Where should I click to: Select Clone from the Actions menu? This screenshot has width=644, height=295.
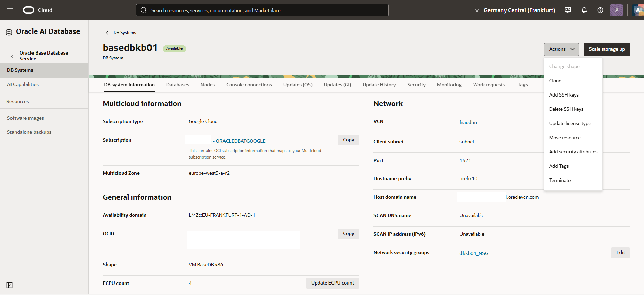pyautogui.click(x=573, y=81)
